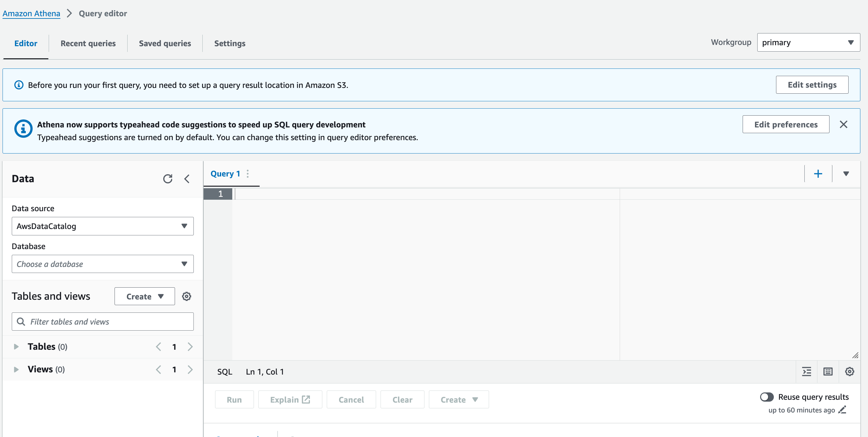Open editor preferences via the gear icon
The width and height of the screenshot is (868, 437).
(849, 371)
